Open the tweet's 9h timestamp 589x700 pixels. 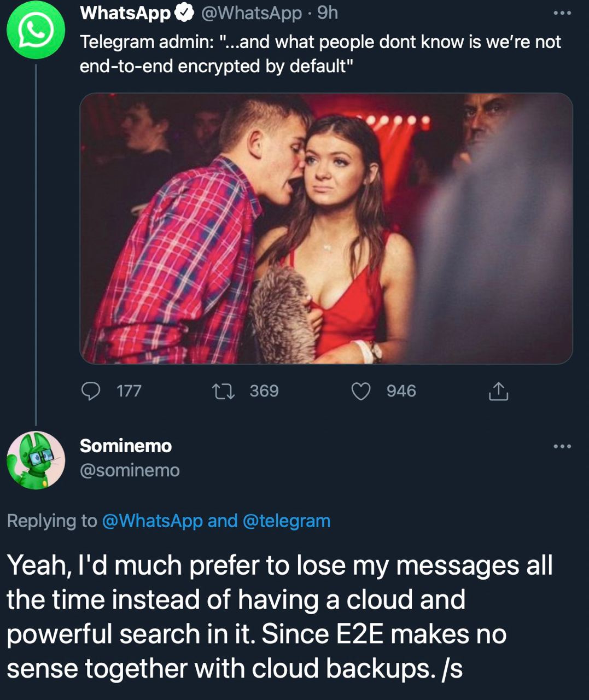[x=328, y=13]
